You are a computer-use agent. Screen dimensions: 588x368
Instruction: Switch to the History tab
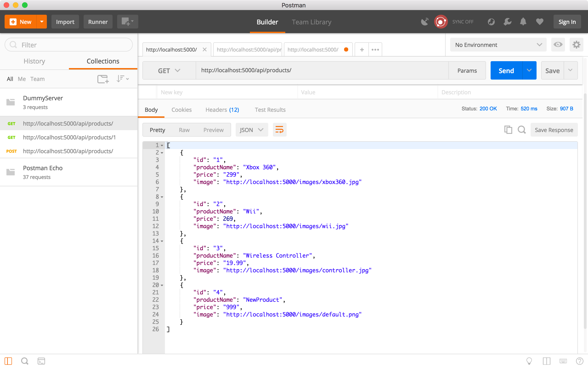(34, 61)
